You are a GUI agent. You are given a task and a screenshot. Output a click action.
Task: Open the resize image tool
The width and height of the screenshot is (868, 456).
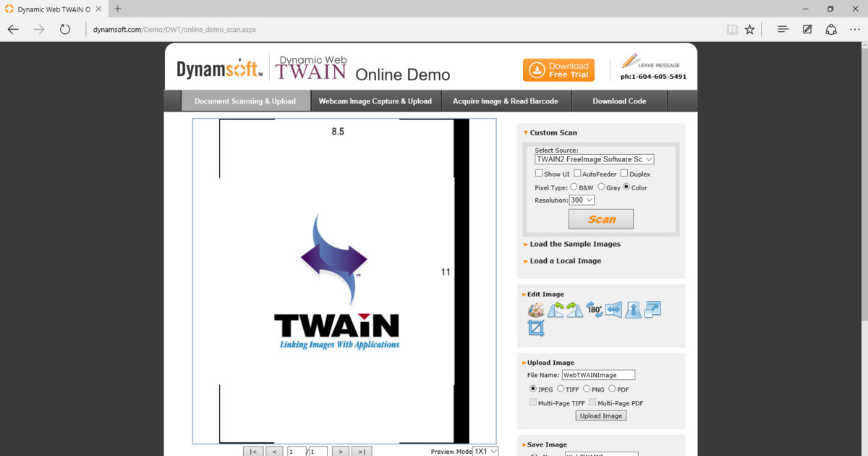(x=652, y=310)
